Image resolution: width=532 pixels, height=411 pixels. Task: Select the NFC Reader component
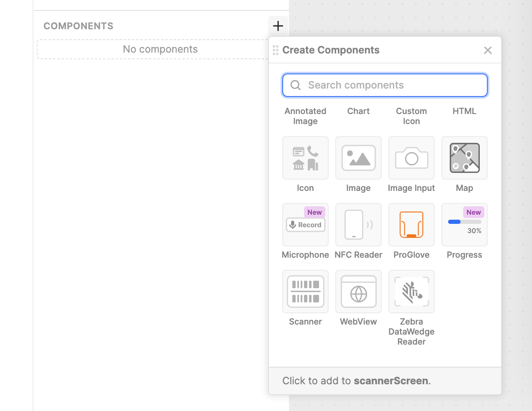(358, 225)
